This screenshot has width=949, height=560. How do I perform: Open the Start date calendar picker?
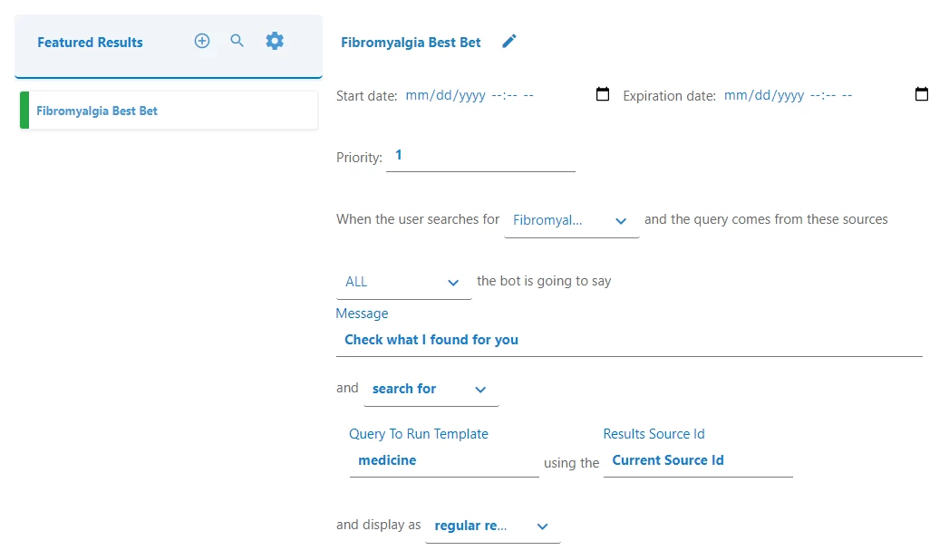[603, 94]
